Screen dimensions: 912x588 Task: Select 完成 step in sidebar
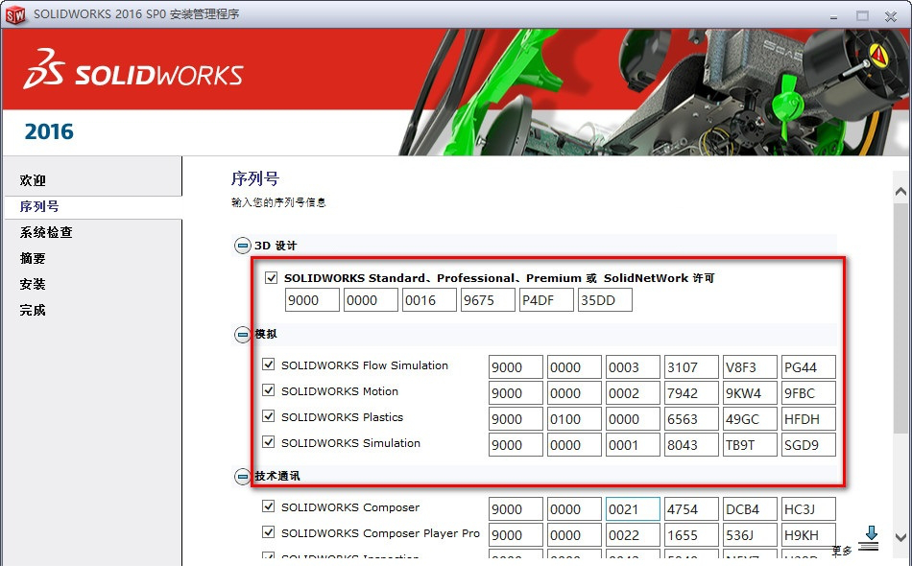[33, 310]
